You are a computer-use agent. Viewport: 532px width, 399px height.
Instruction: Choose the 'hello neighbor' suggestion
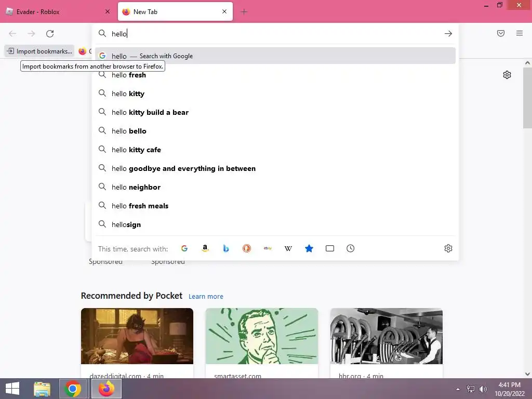(x=275, y=187)
